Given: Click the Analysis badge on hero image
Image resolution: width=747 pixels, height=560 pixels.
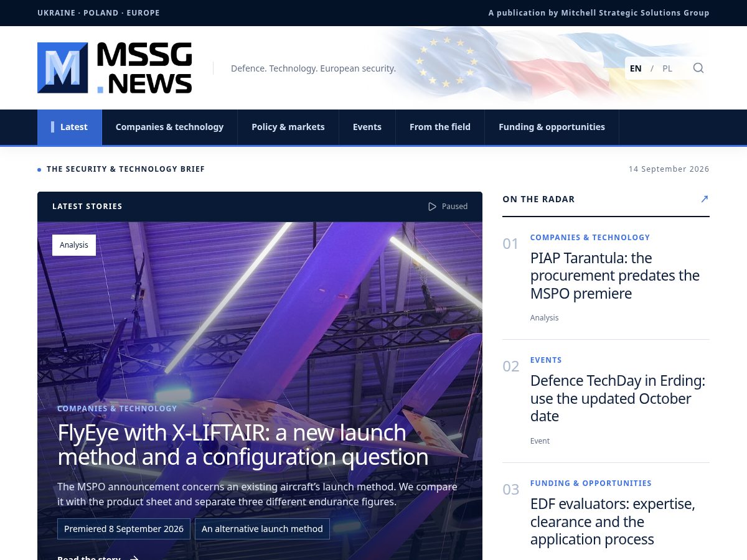Looking at the screenshot, I should [74, 245].
